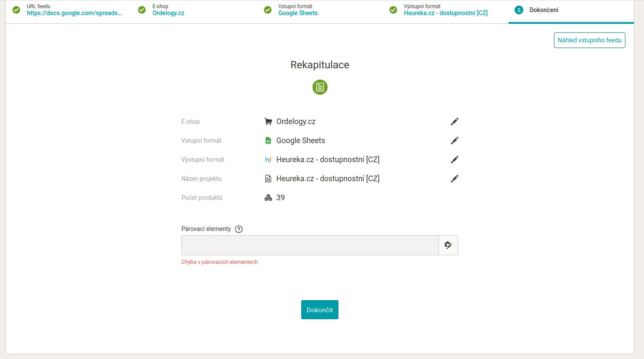This screenshot has width=644, height=359.
Task: Click the help icon next to Párovací elementy
Action: [238, 229]
